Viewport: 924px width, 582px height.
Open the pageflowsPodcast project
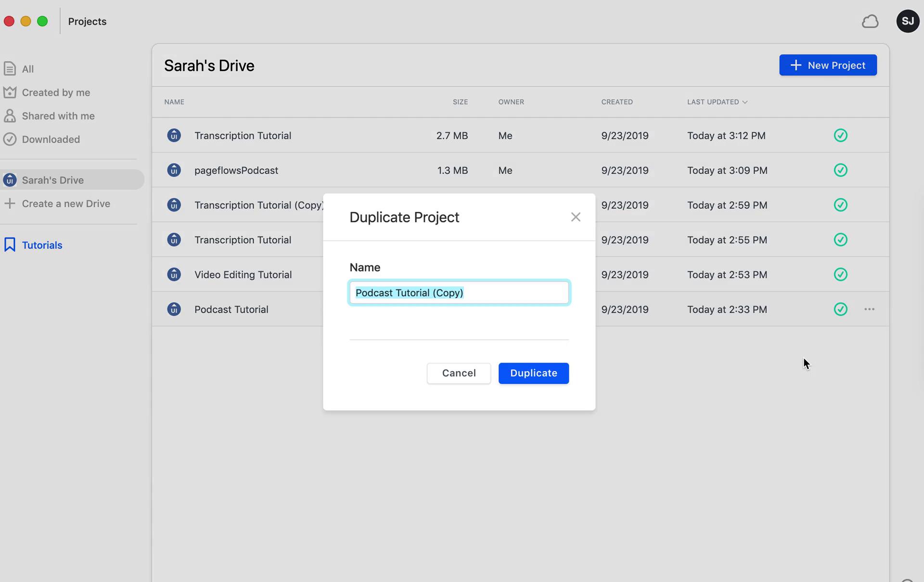click(x=236, y=170)
